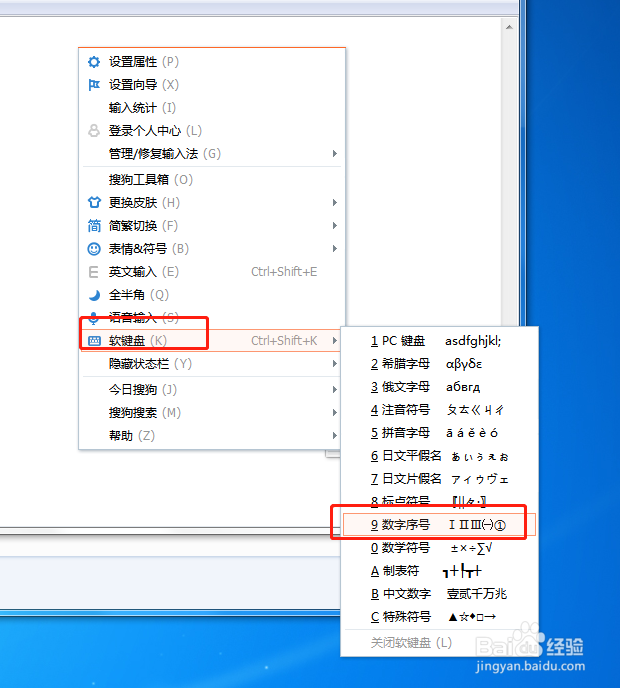Open 管理/修复输入法 (G) menu entry
The image size is (620, 688).
211,154
